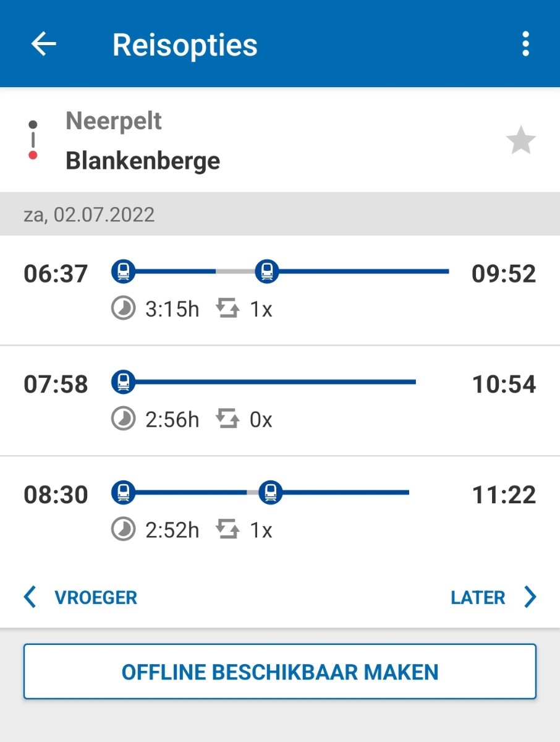Image resolution: width=560 pixels, height=742 pixels.
Task: Click the left chevron beside VROEGER
Action: (30, 597)
